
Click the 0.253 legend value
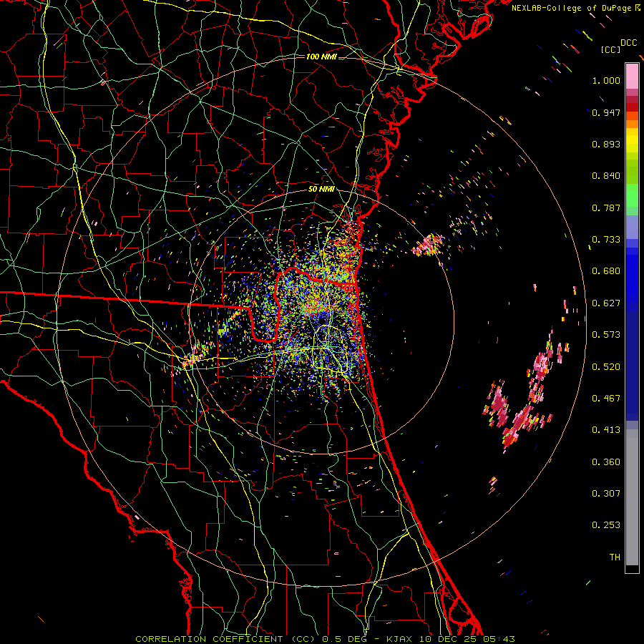click(606, 525)
